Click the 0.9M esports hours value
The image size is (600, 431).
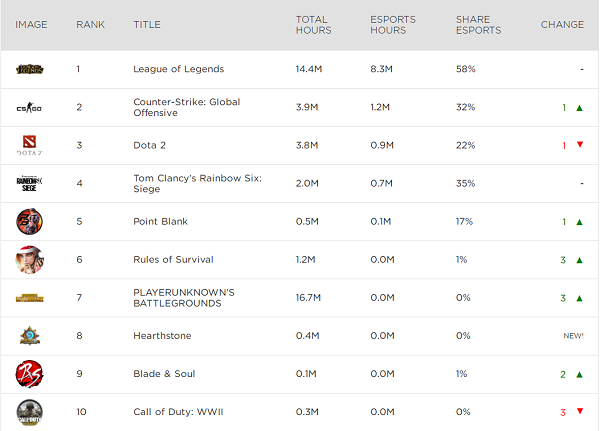click(x=382, y=145)
